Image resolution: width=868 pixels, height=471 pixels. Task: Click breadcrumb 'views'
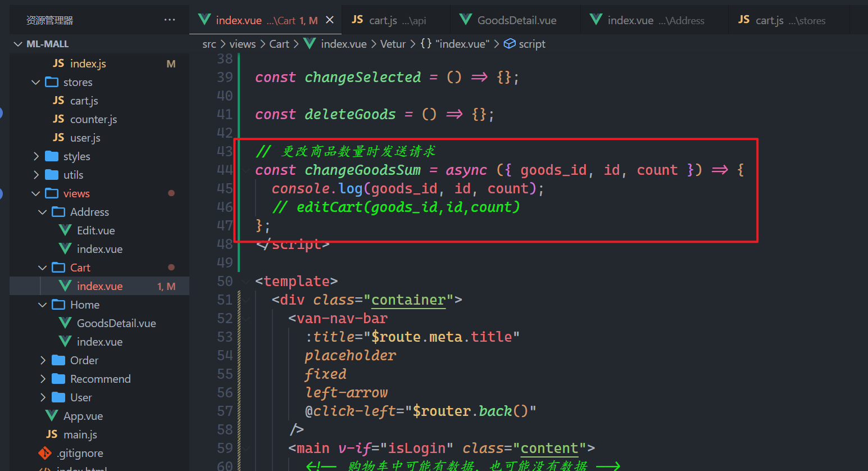(x=242, y=44)
